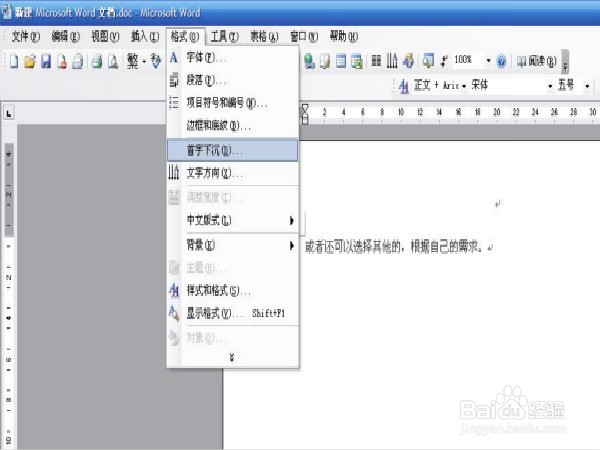
Task: Open Styles and Formatting pane icon in toolbar
Action: click(403, 86)
